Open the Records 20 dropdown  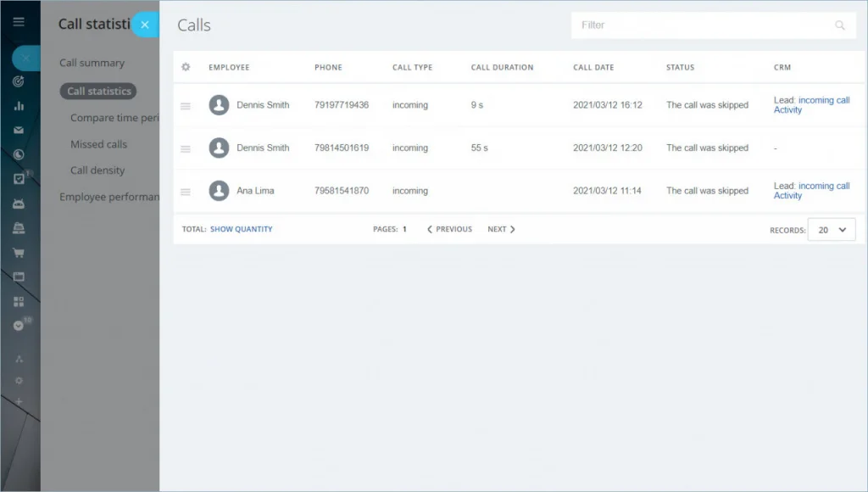tap(832, 229)
